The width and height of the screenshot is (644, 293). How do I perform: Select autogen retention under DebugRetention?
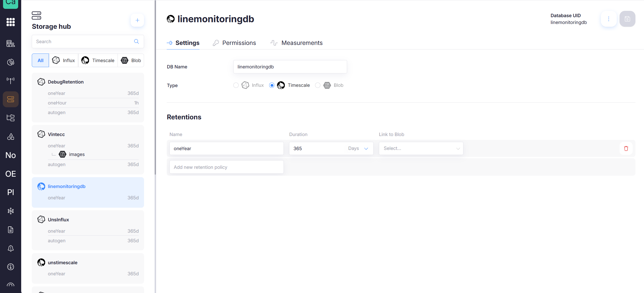coord(93,113)
